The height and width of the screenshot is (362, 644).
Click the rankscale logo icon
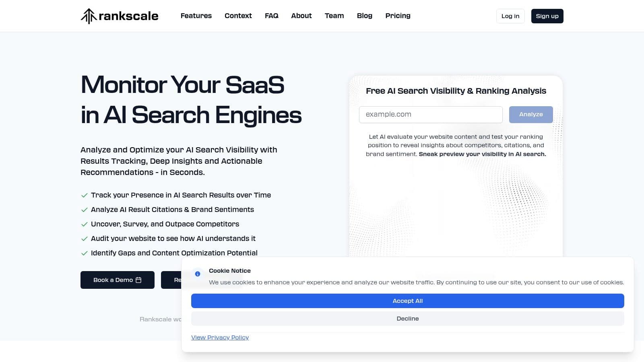coord(89,16)
